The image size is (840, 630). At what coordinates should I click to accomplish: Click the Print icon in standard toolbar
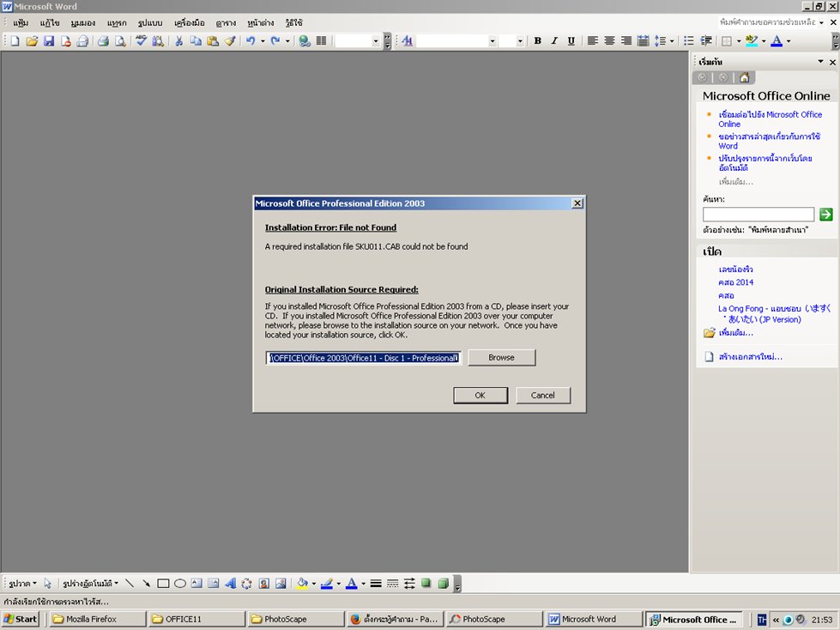[x=104, y=40]
